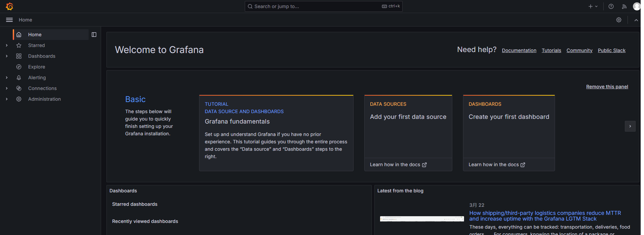This screenshot has height=235, width=644.
Task: Click the Recently viewed dashboards heading
Action: pyautogui.click(x=145, y=221)
